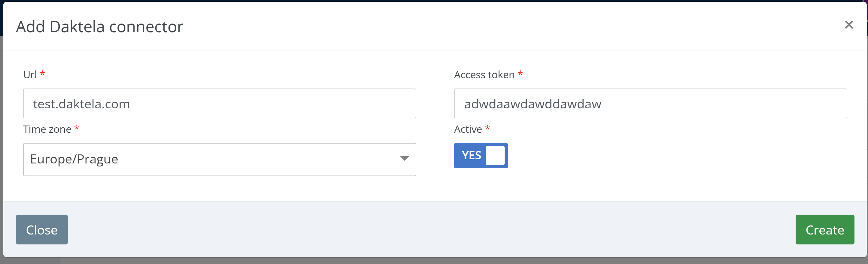The width and height of the screenshot is (868, 264).
Task: Click the Time zone dropdown arrow
Action: (x=404, y=158)
